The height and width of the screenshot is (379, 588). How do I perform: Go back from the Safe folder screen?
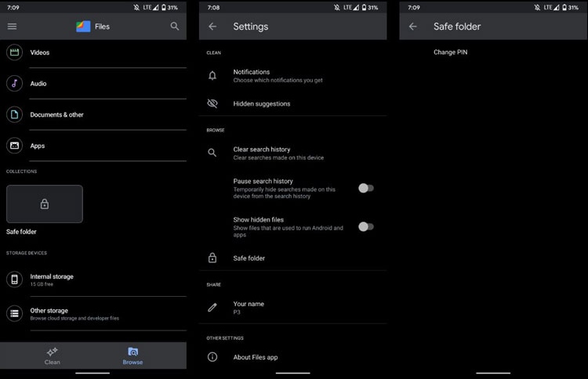coord(413,27)
